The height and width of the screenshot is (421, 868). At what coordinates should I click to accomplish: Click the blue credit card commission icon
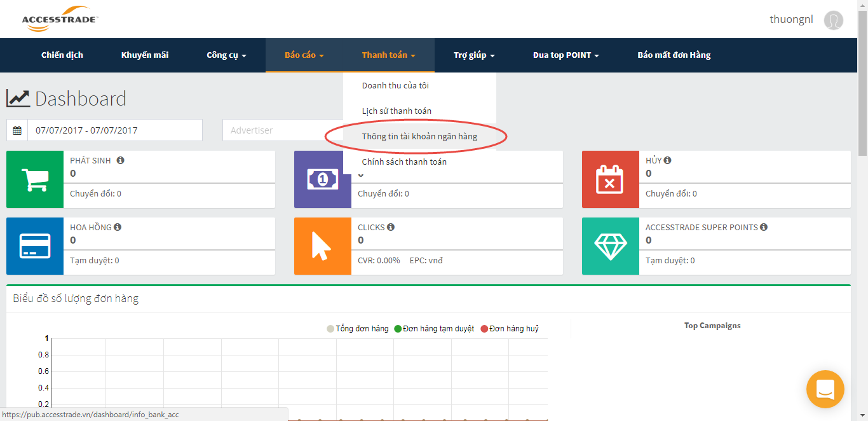(35, 246)
